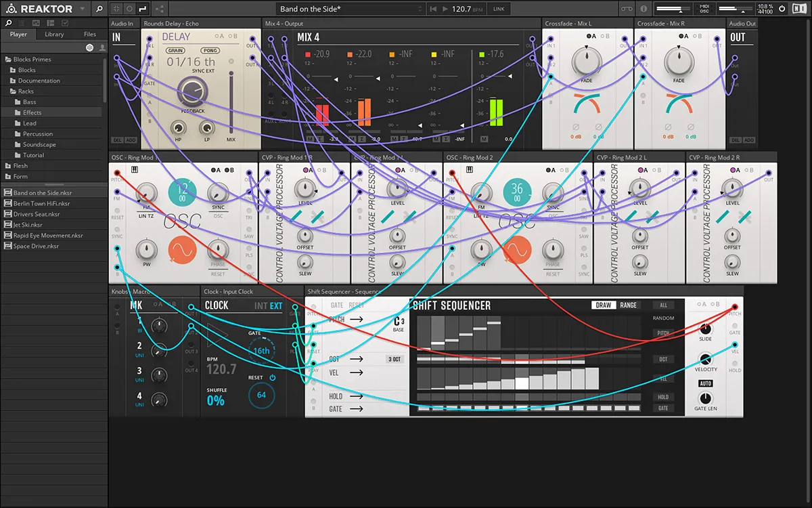
Task: Switch to the Player tab
Action: coord(19,34)
